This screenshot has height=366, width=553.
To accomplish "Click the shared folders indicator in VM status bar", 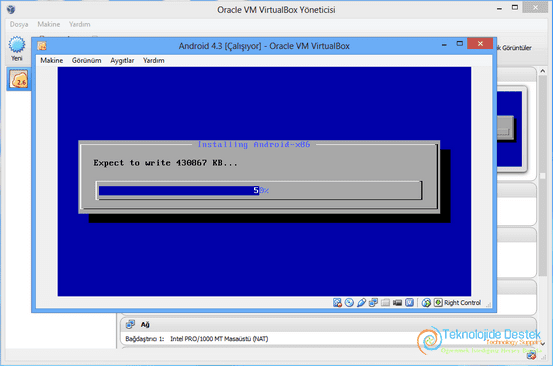I will coord(385,303).
